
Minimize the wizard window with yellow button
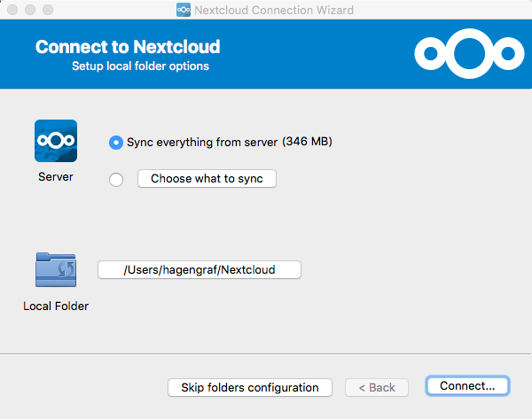click(x=30, y=10)
